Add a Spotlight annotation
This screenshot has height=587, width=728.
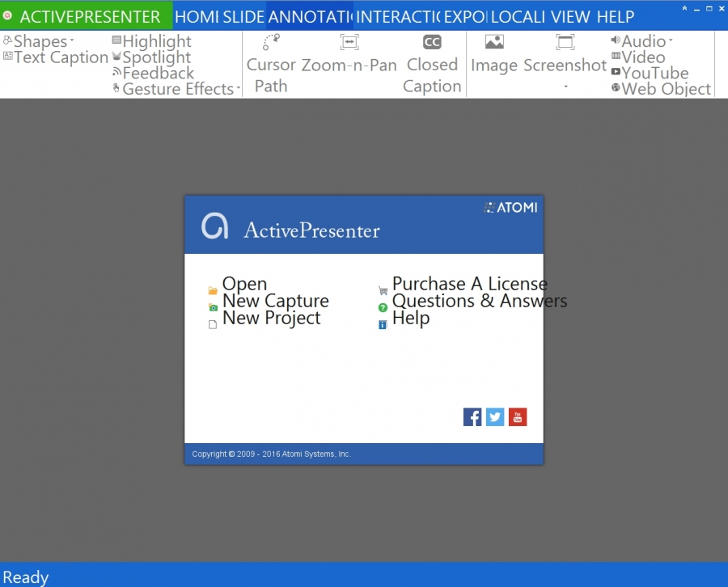point(152,57)
